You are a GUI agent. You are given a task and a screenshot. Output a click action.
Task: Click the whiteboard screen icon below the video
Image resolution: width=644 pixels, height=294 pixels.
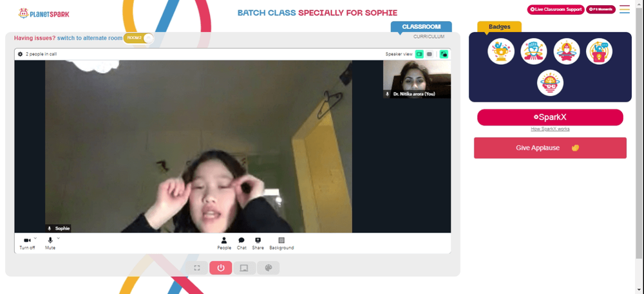(244, 268)
